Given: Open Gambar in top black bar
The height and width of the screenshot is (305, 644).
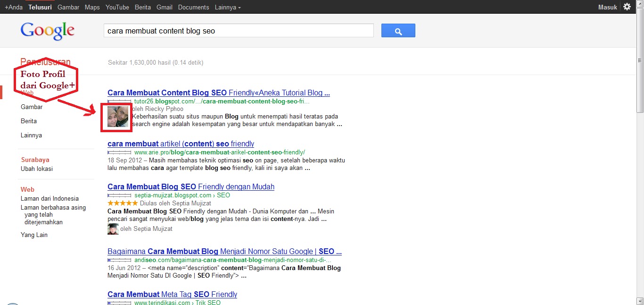Looking at the screenshot, I should tap(68, 7).
